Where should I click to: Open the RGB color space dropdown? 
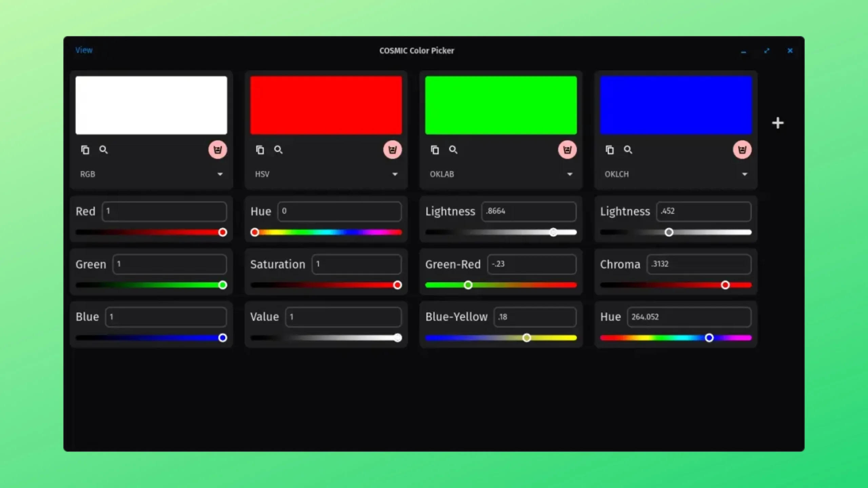coord(151,174)
